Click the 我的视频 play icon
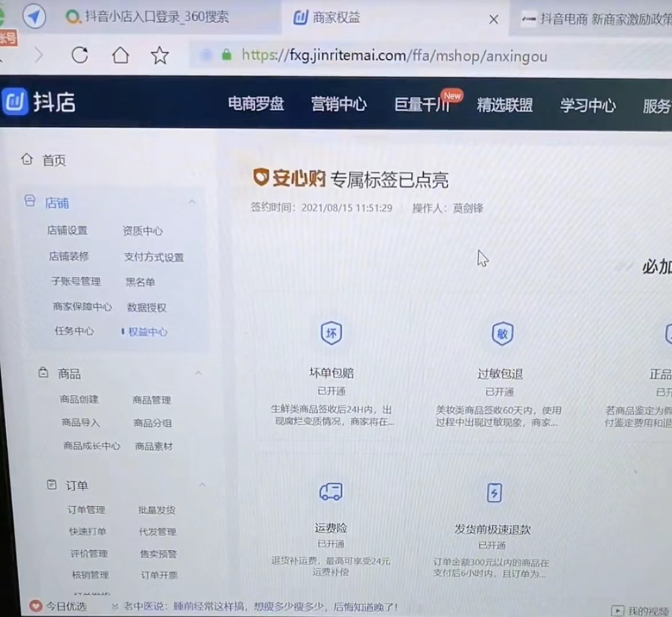Image resolution: width=672 pixels, height=617 pixels. coord(617,611)
